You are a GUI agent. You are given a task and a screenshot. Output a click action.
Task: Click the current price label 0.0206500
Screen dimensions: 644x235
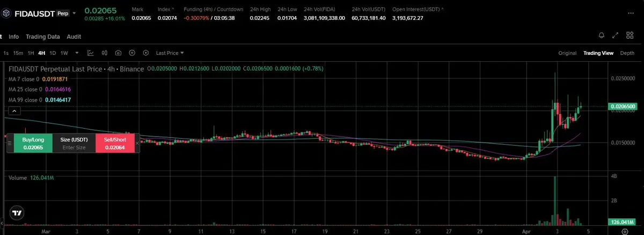[x=622, y=107]
